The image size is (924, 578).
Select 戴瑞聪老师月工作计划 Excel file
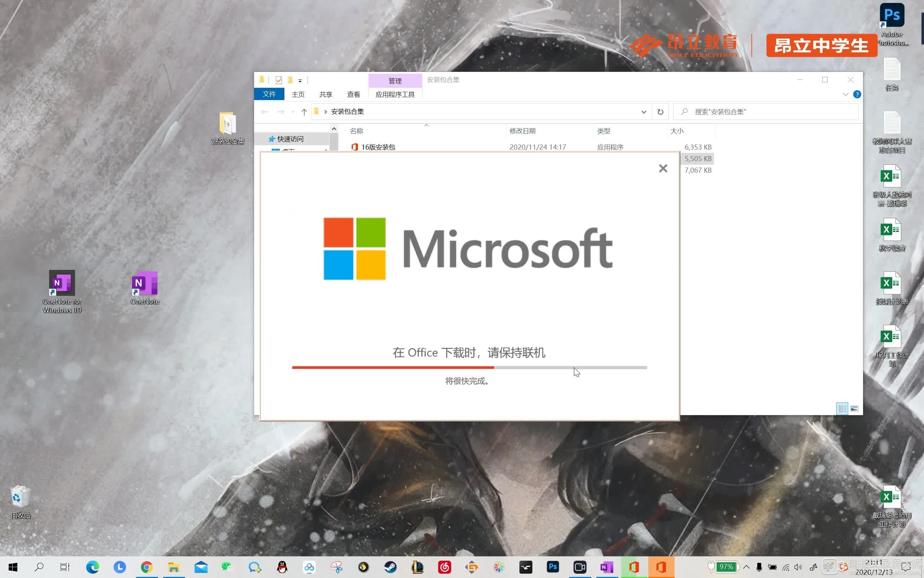pyautogui.click(x=892, y=507)
